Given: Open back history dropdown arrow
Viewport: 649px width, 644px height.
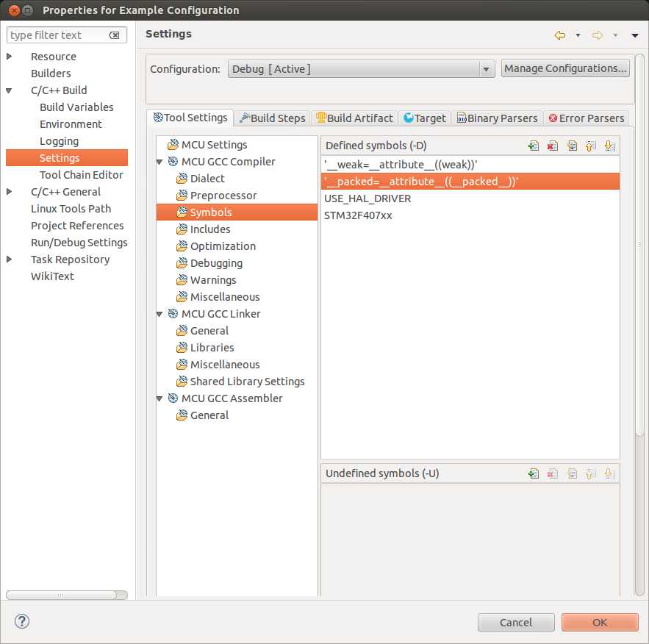Looking at the screenshot, I should [578, 35].
